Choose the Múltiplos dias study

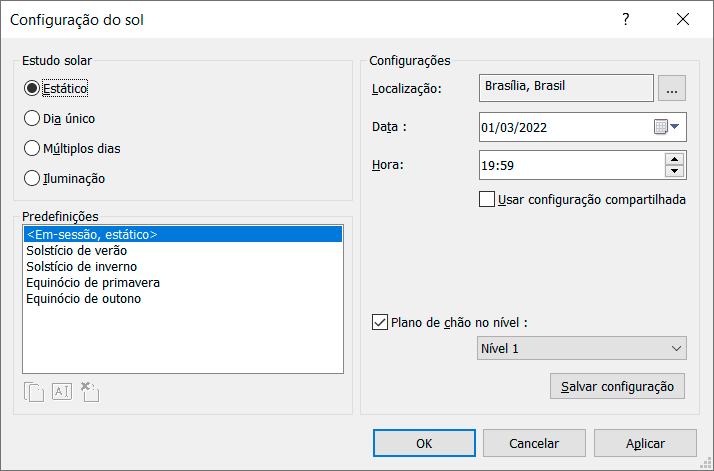pyautogui.click(x=32, y=148)
